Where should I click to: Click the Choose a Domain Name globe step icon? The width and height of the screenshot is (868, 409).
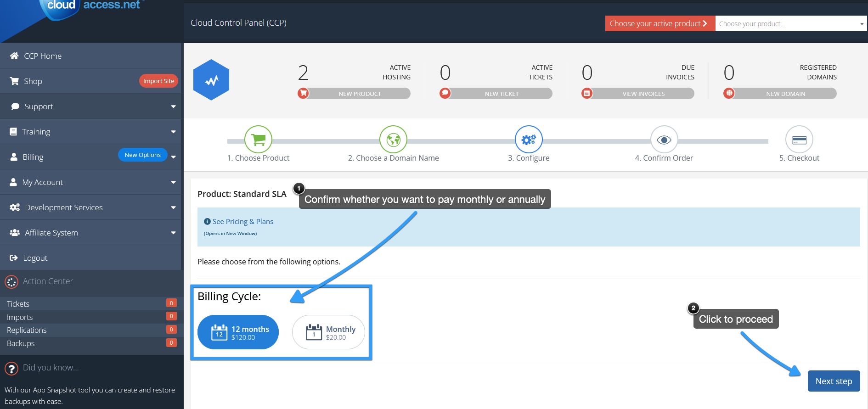(393, 139)
